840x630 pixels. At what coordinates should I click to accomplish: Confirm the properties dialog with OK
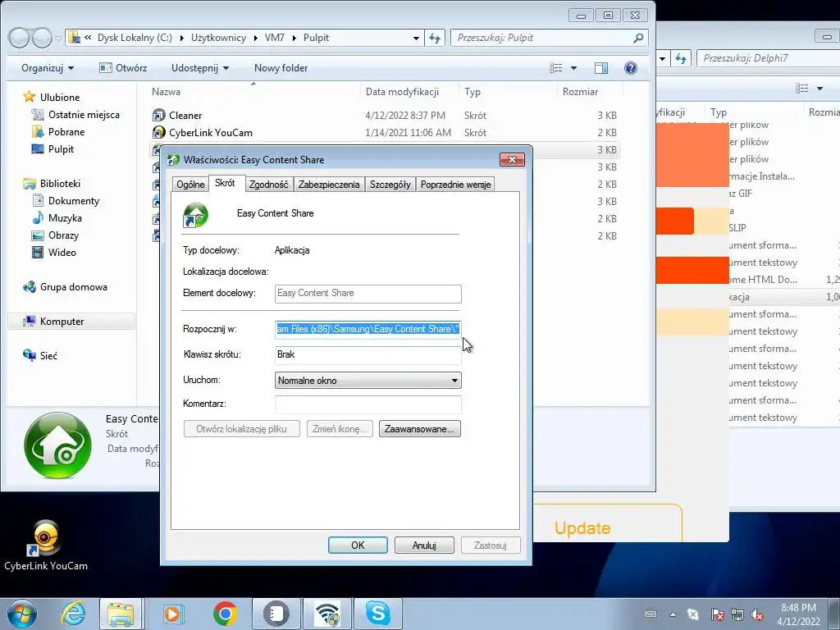358,546
